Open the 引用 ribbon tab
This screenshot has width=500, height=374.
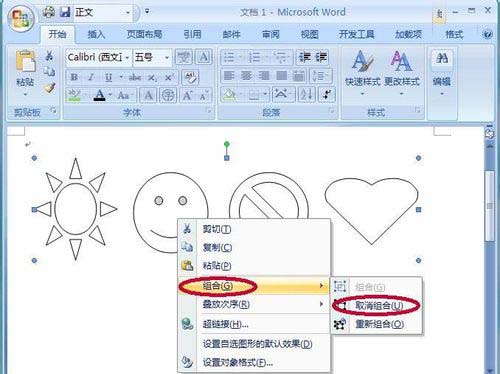pyautogui.click(x=193, y=34)
